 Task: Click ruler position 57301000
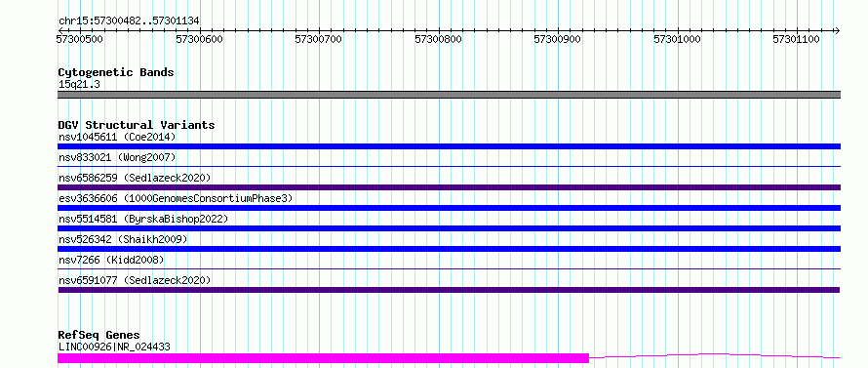[x=677, y=39]
